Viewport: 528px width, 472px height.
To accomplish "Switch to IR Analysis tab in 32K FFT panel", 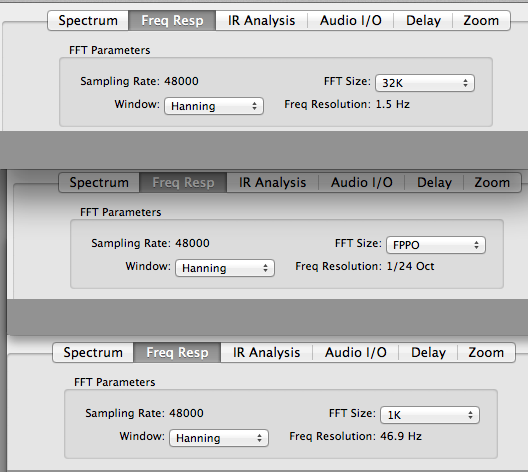I will point(261,21).
